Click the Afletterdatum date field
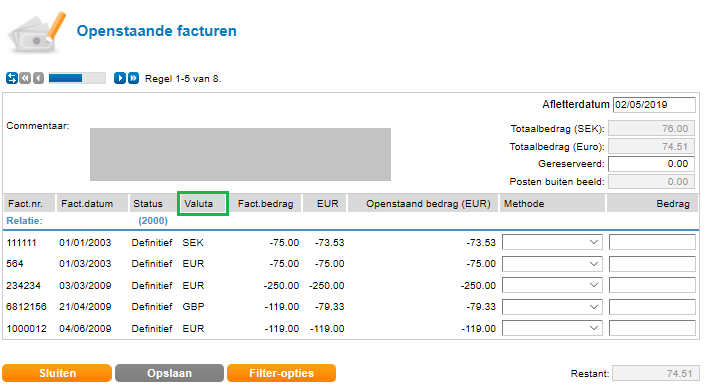 (x=654, y=105)
